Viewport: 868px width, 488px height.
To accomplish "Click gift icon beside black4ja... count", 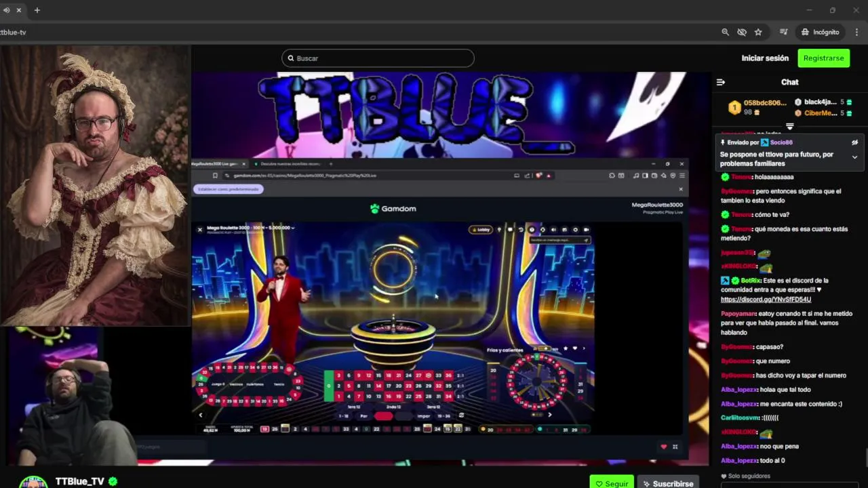I will click(x=849, y=102).
